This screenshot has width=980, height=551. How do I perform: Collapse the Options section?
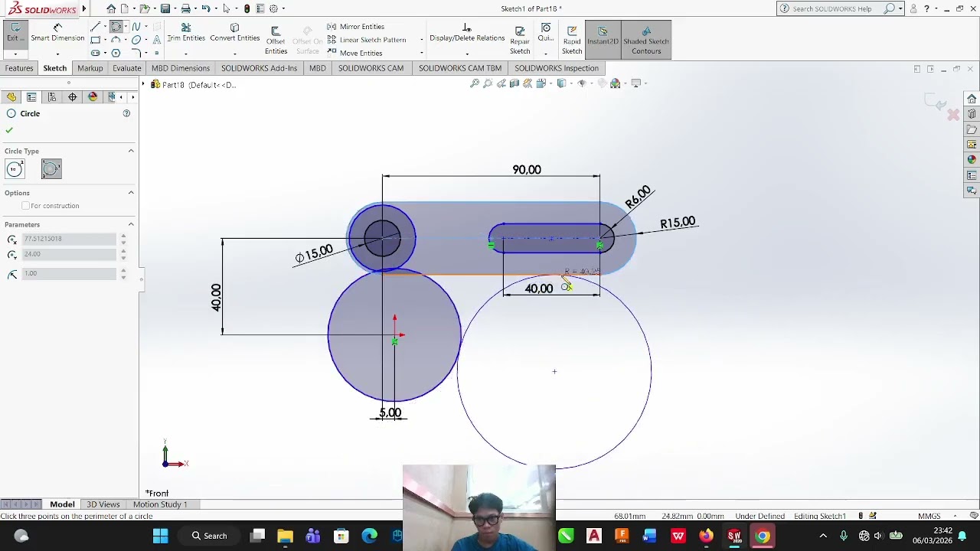[131, 193]
